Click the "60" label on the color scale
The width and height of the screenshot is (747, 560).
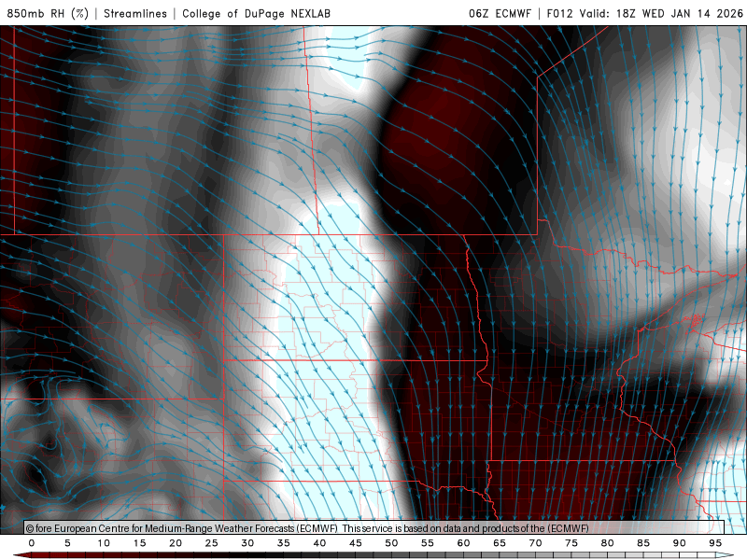pyautogui.click(x=463, y=543)
